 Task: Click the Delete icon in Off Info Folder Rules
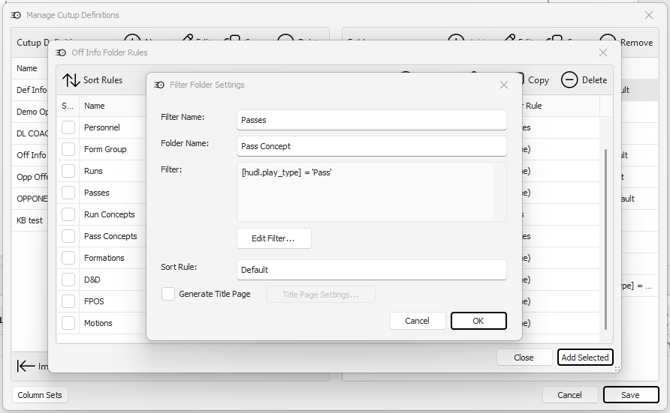coord(569,80)
